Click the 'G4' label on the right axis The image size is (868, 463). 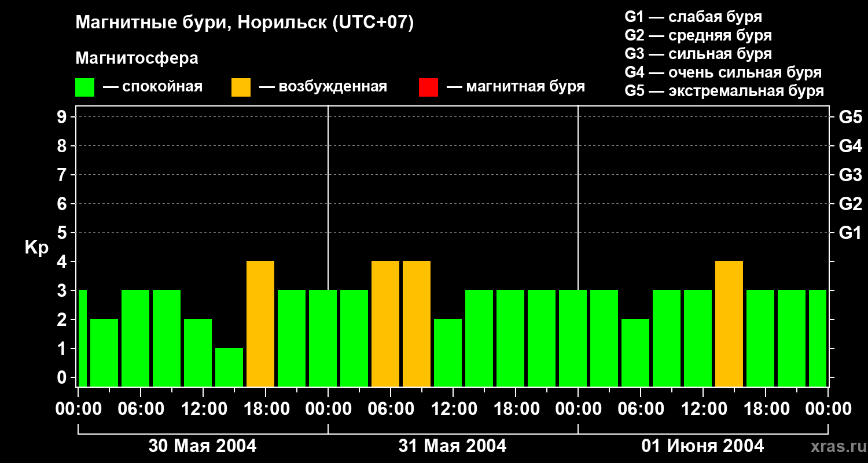pos(850,146)
